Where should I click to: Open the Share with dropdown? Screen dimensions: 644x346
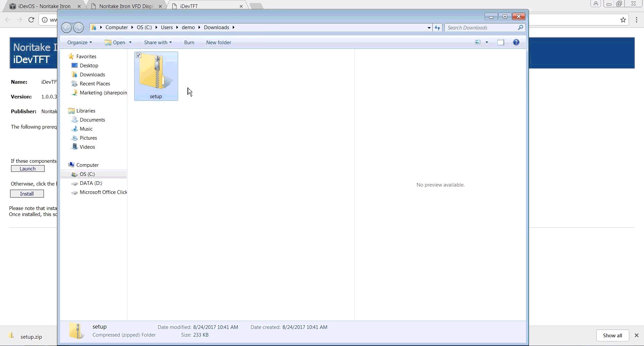(x=158, y=43)
